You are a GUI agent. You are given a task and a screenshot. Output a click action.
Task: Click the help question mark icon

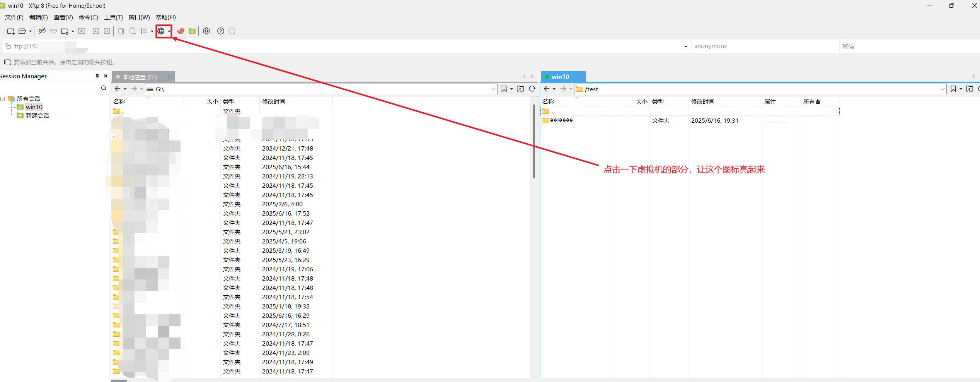[x=221, y=31]
